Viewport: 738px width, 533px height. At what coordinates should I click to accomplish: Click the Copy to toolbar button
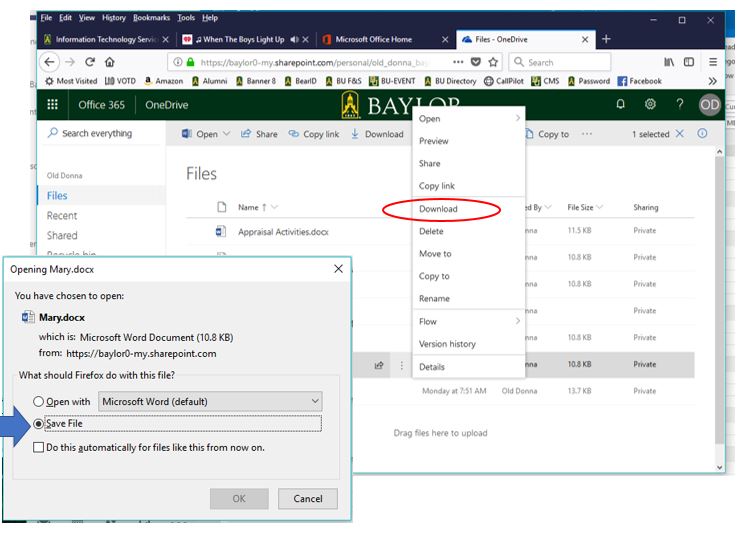(547, 134)
